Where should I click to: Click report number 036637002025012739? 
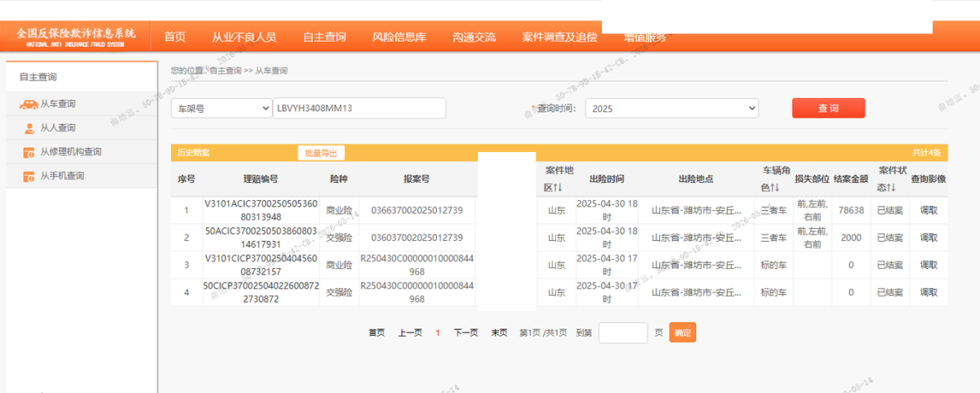coord(416,211)
